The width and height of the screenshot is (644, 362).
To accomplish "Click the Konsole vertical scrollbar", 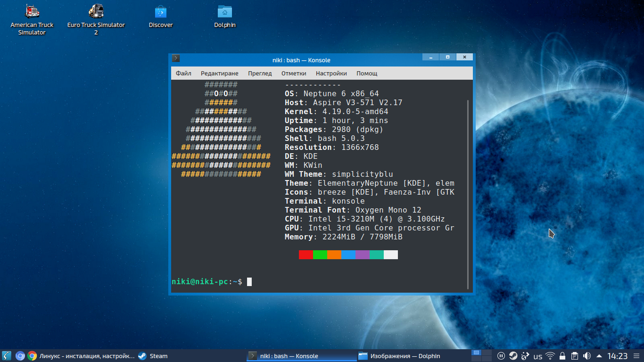I will tap(469, 194).
